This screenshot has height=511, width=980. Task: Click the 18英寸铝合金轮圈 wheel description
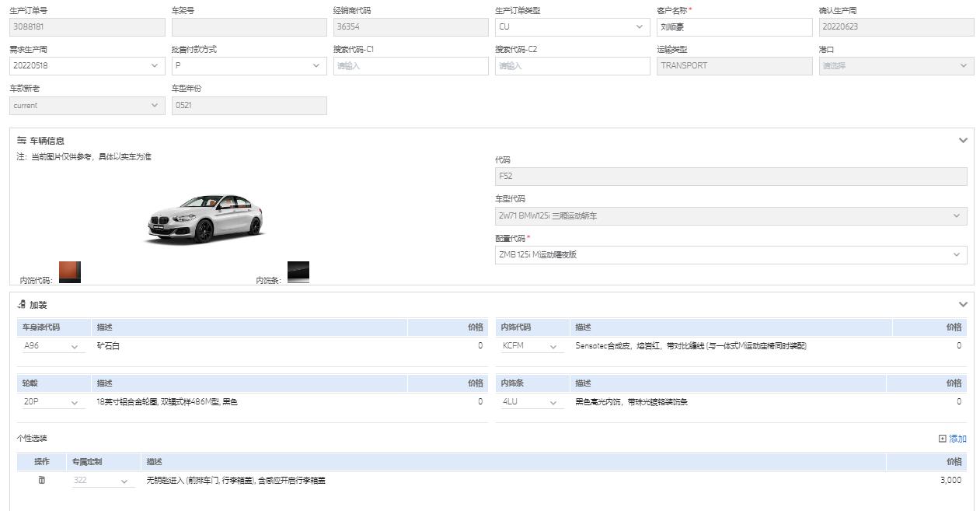(x=166, y=402)
